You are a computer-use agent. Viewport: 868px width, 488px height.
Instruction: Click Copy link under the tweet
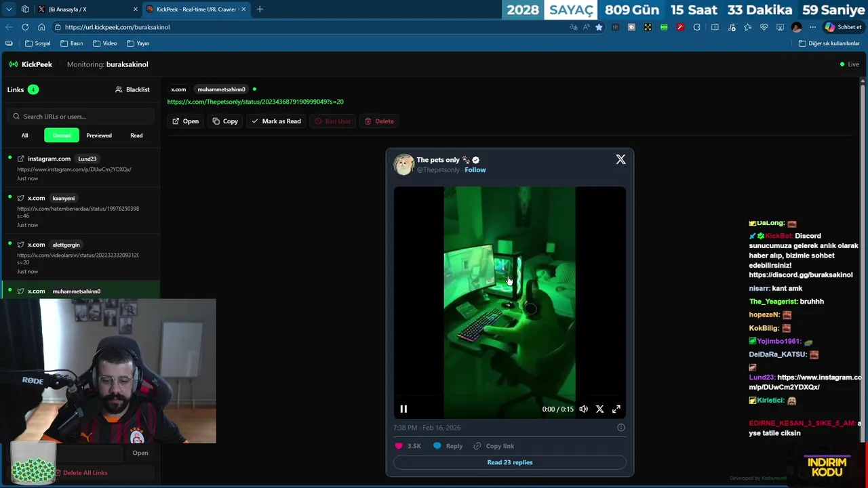tap(494, 446)
